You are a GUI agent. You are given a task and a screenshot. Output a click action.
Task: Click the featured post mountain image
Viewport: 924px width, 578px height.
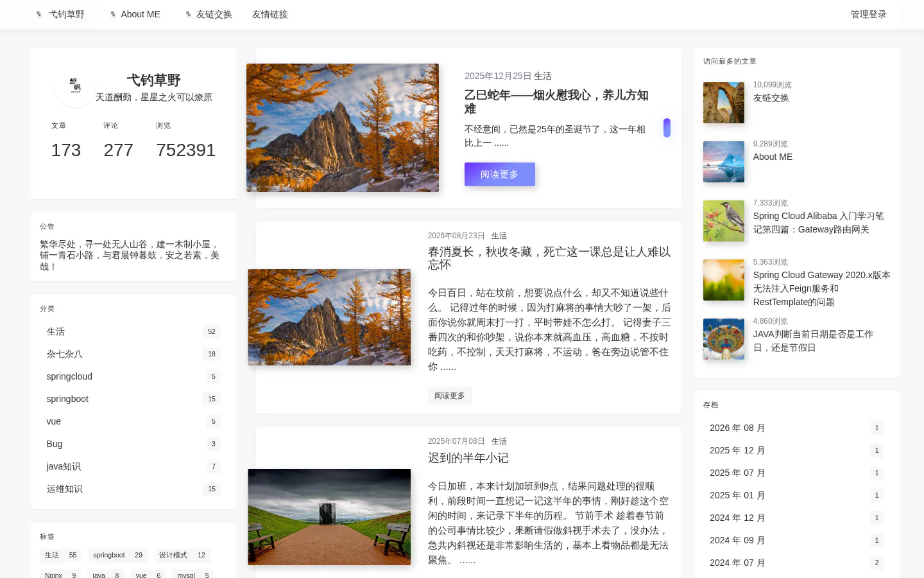click(x=343, y=128)
